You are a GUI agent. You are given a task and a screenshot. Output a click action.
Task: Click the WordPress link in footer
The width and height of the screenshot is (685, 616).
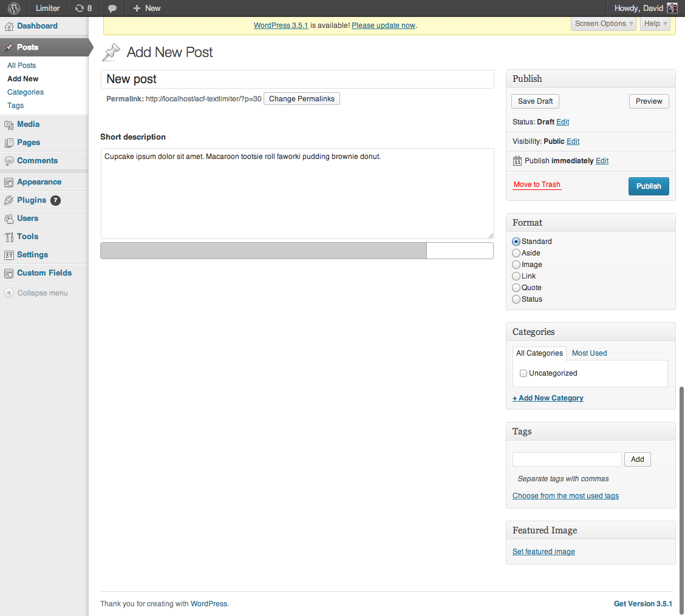pos(209,604)
